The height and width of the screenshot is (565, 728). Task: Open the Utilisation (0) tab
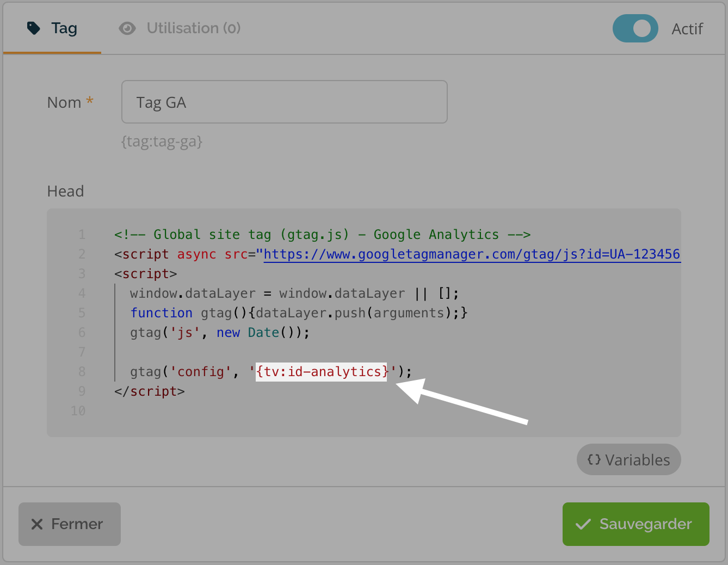coord(180,28)
